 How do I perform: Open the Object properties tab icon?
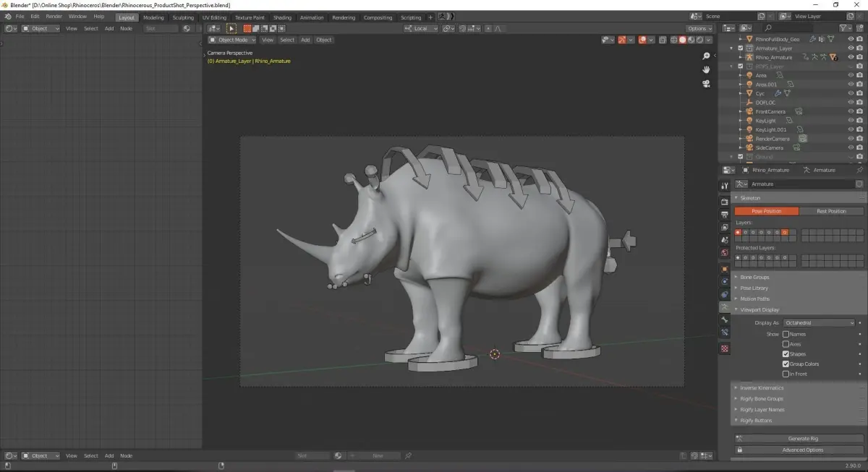725,268
